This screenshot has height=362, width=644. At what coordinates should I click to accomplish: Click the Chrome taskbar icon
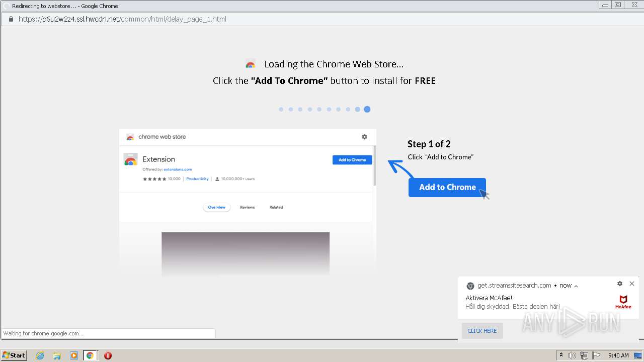[90, 355]
